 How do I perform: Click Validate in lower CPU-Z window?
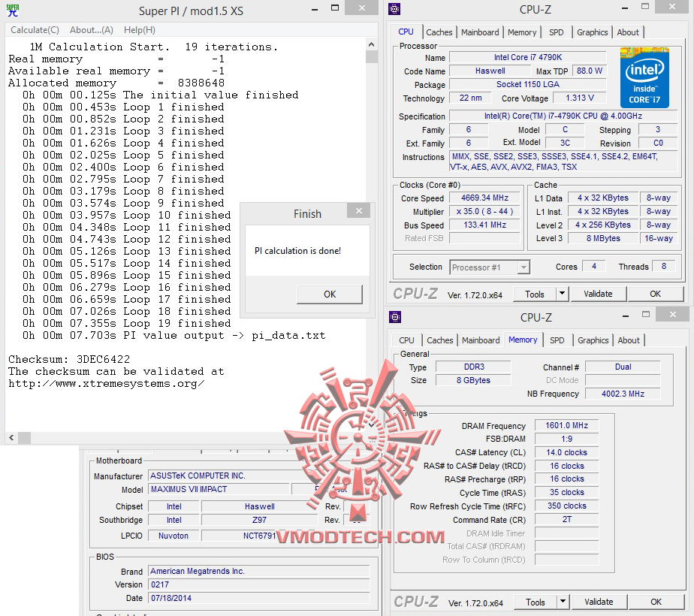point(599,602)
